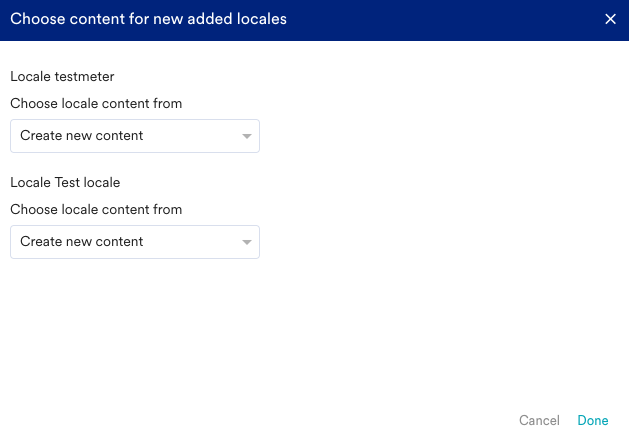Screen dimensions: 629x435
Task: Click 'Choose locale content from' label under testmeter
Action: point(96,103)
